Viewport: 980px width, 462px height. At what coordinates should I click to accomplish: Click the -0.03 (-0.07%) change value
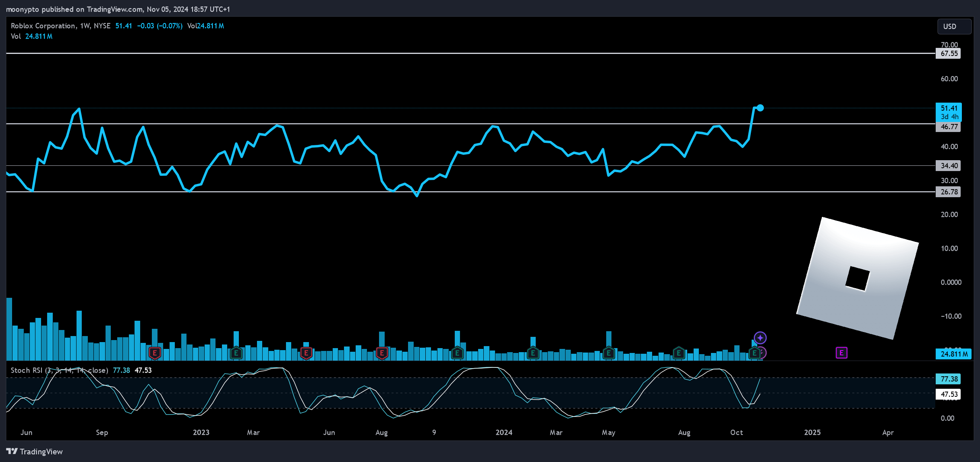tap(160, 26)
